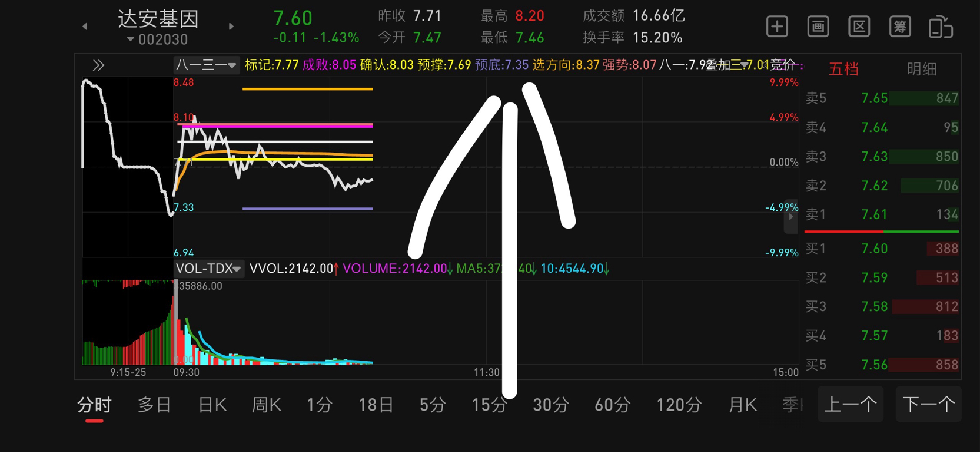
Task: Select the 5分 chart tab
Action: point(433,405)
